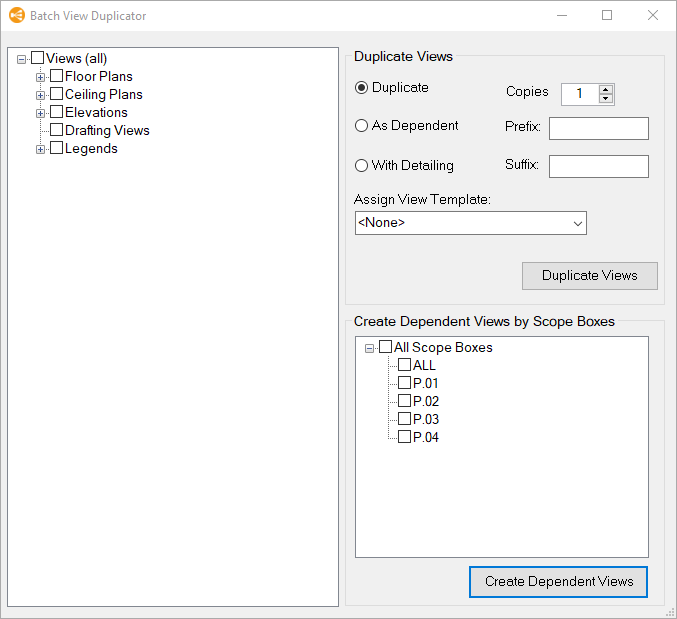Viewport: 677px width, 619px height.
Task: Select the P.03 scope box label
Action: pyautogui.click(x=426, y=419)
